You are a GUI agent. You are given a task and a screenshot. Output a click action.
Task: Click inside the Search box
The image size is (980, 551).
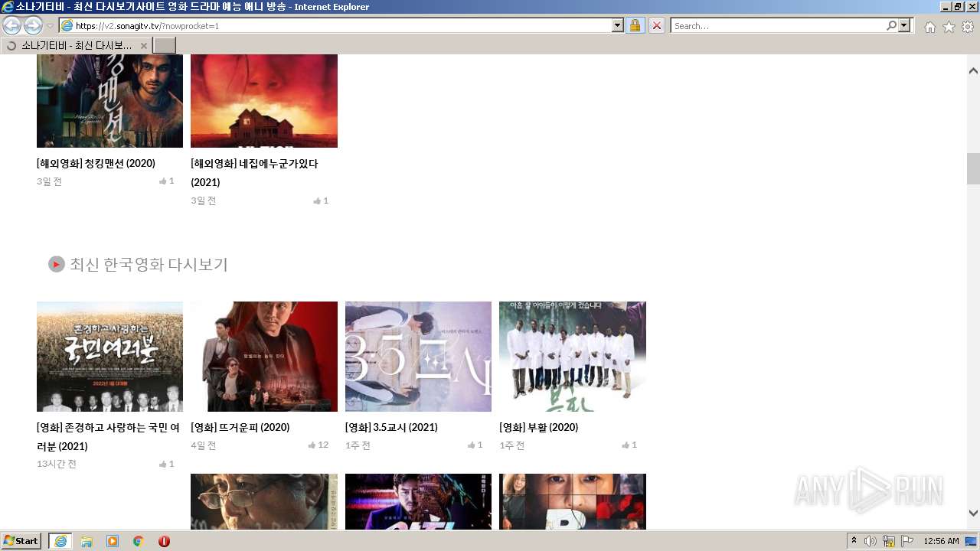778,25
